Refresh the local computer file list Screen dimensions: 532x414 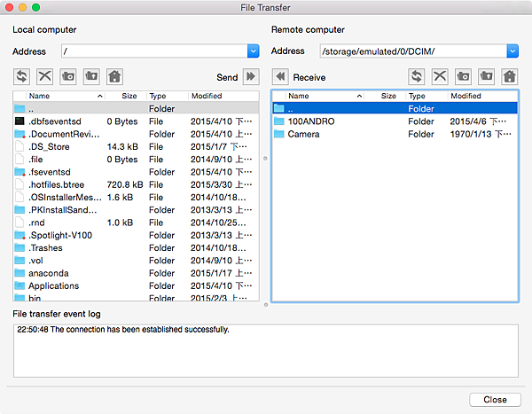pos(21,77)
